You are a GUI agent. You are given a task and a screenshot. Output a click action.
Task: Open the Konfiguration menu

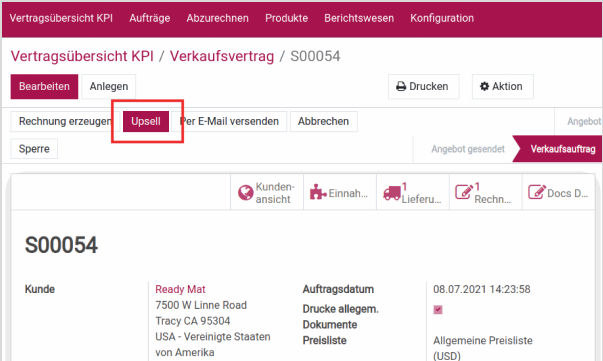click(442, 18)
